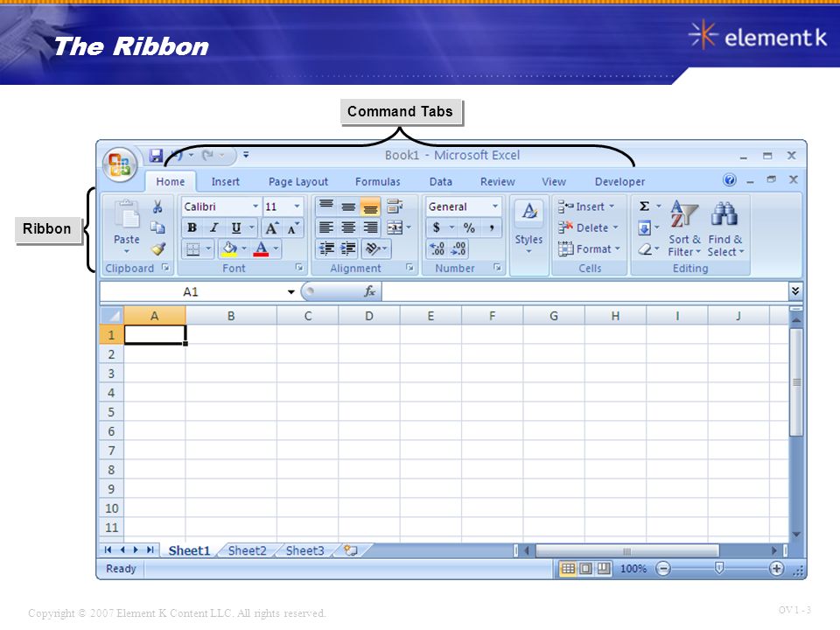Image resolution: width=840 pixels, height=630 pixels.
Task: Click Decrease Decimal icon
Action: [x=459, y=248]
